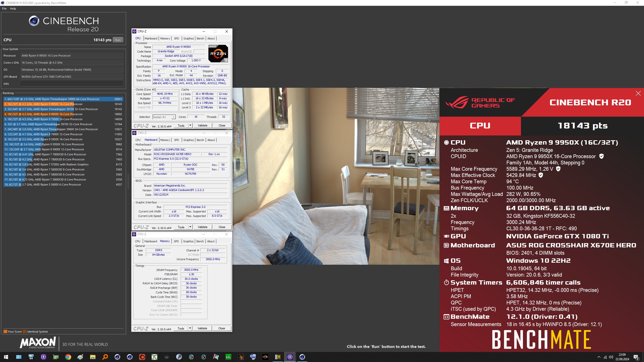Select Graphics tab in Mainboard CPU-Z window
The height and width of the screenshot is (362, 644).
point(188,140)
